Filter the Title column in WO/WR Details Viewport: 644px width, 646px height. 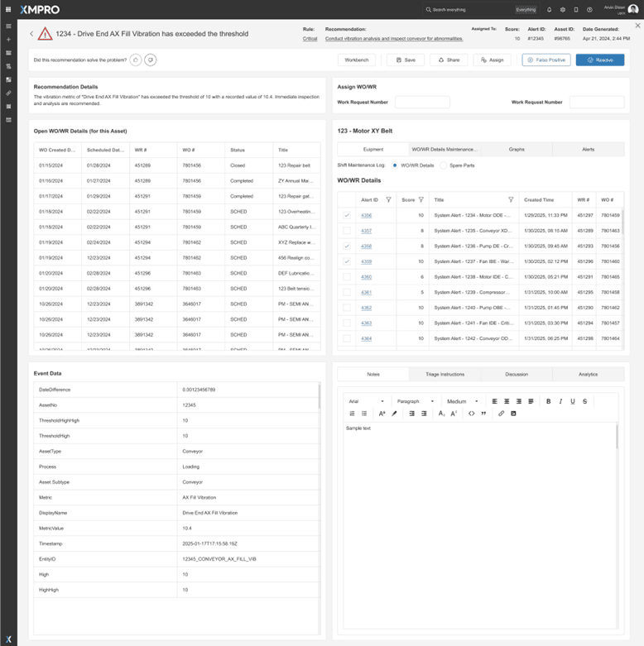tap(511, 200)
